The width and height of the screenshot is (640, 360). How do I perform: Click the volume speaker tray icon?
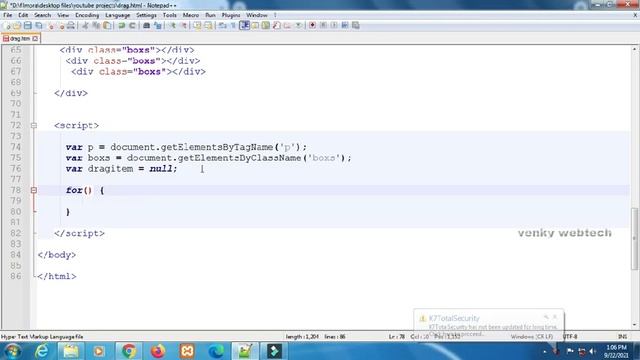tap(592, 351)
